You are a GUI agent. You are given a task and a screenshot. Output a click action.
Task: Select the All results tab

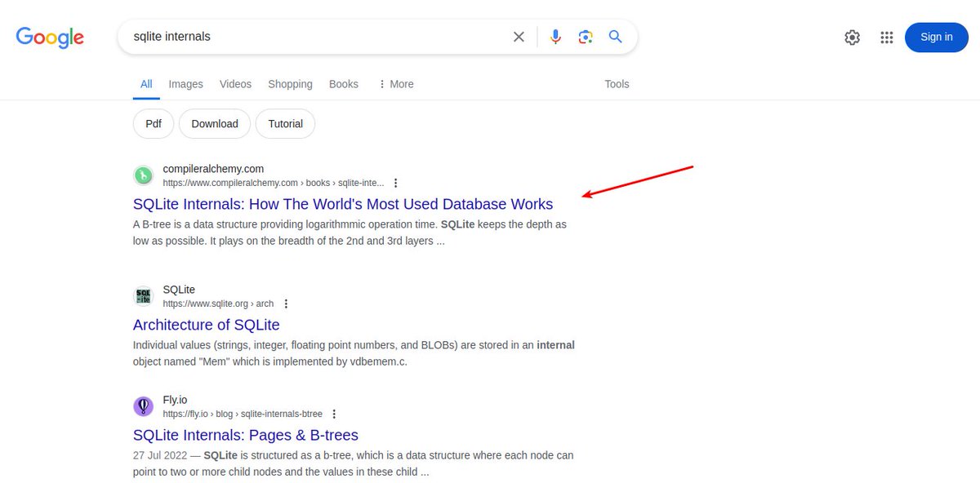pyautogui.click(x=146, y=84)
